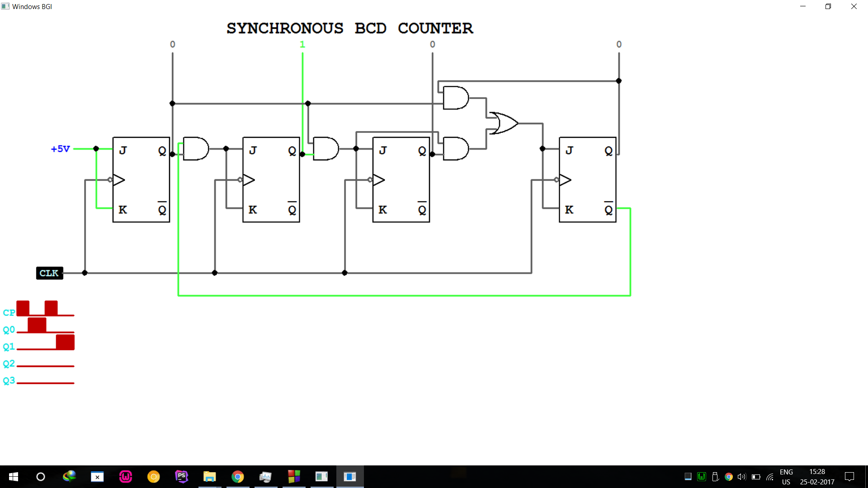Click the safely remove hardware USB icon
The width and height of the screenshot is (868, 488).
pos(715,477)
